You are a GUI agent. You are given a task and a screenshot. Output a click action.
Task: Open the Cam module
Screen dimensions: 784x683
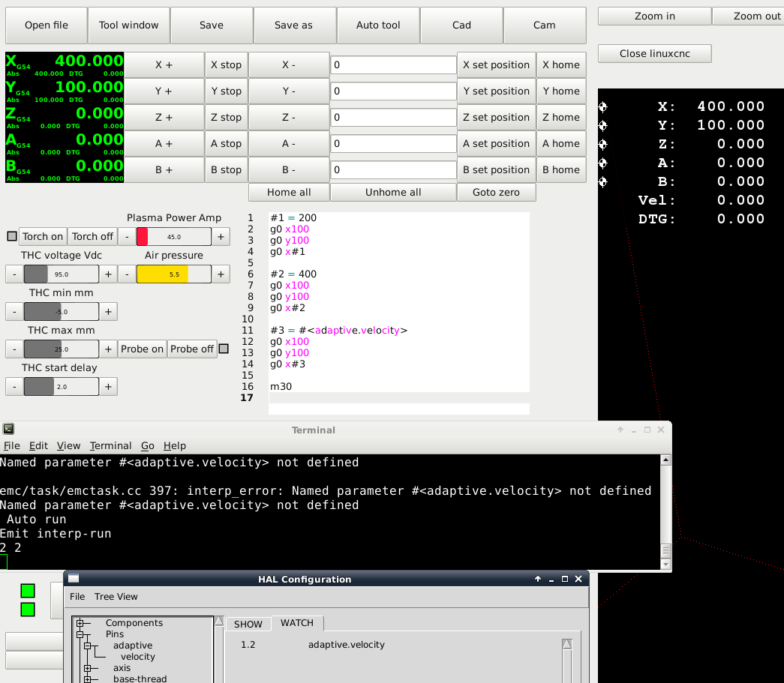545,25
